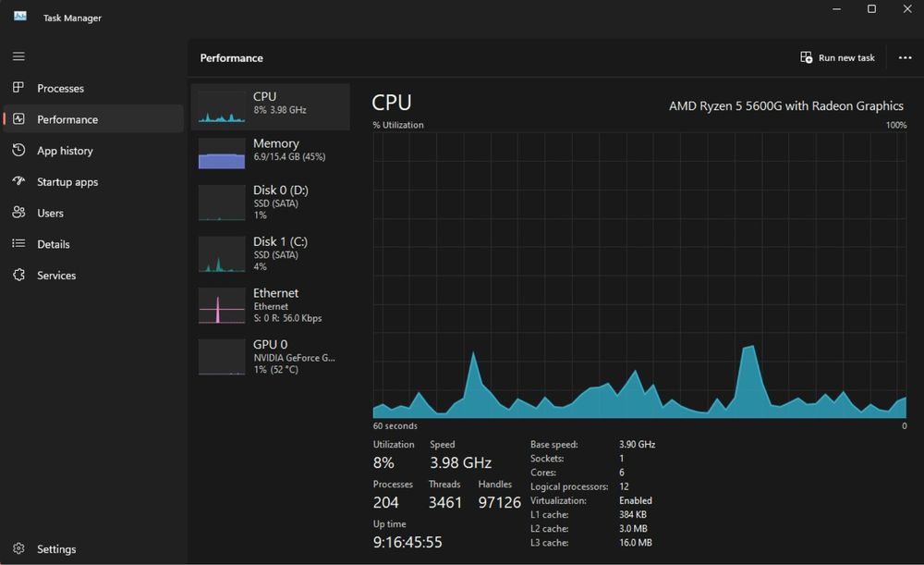
Task: Click the AMD Ryzen 5 5600G processor name
Action: coord(786,106)
